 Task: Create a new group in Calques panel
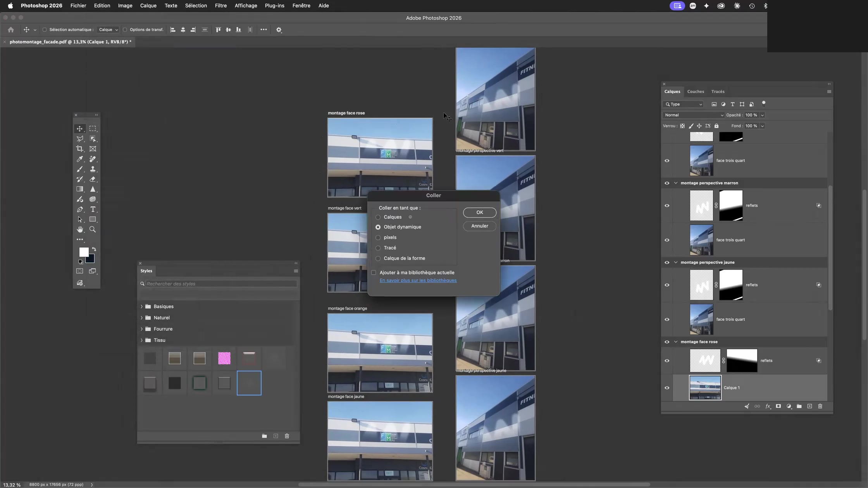[799, 406]
